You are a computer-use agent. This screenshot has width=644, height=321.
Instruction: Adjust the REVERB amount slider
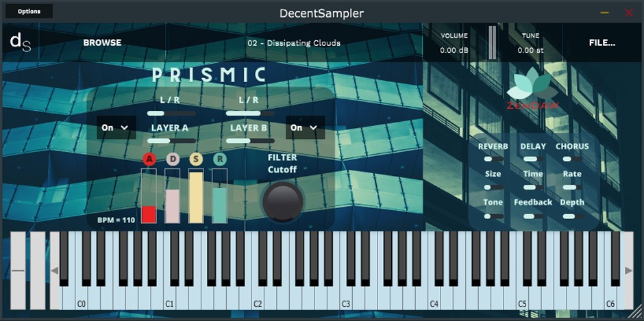[x=493, y=159]
